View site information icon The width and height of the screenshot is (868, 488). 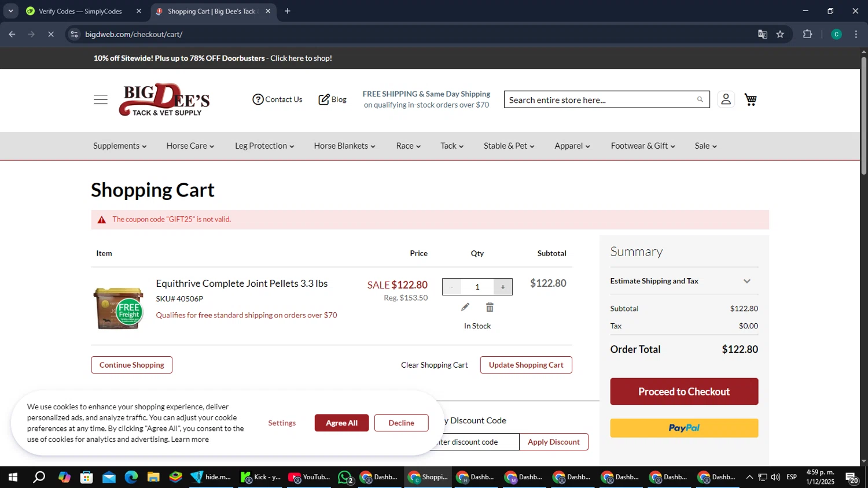(x=74, y=34)
